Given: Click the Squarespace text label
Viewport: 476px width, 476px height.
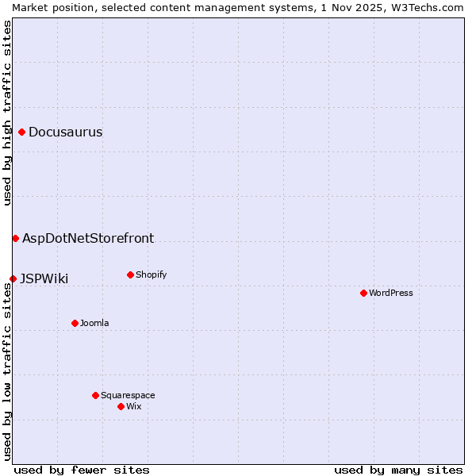Looking at the screenshot, I should coord(128,395).
